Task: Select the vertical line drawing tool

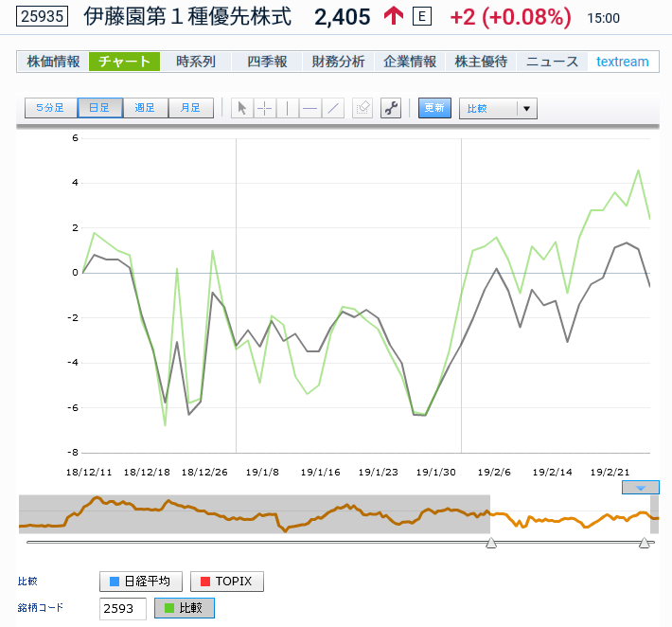Action: point(288,108)
